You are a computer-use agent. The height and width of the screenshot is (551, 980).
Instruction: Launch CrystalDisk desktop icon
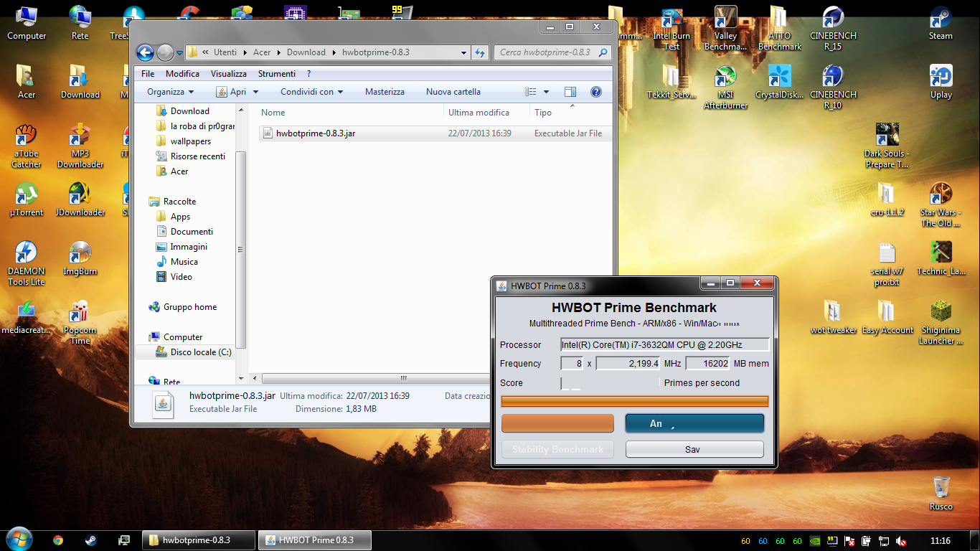pyautogui.click(x=779, y=82)
